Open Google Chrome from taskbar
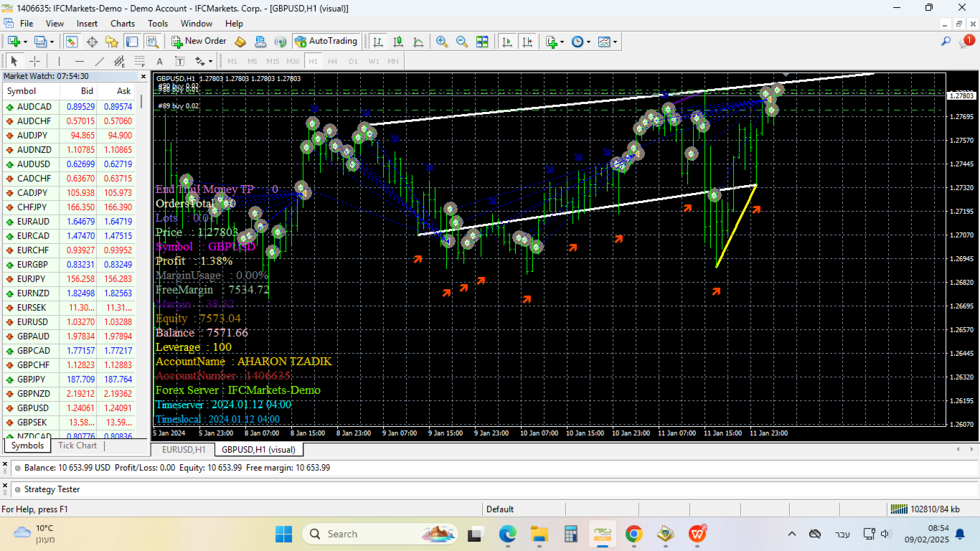This screenshot has width=980, height=551. (633, 534)
